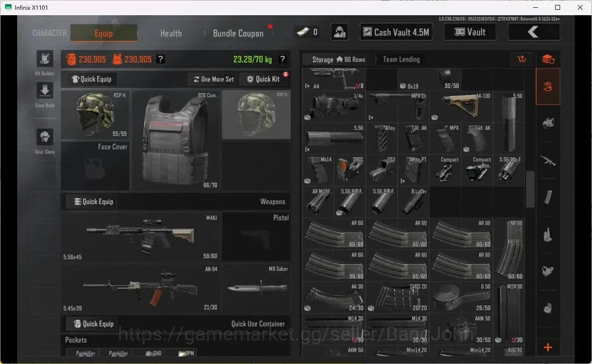
Task: Select the 926 Com. body armor slot
Action: tap(175, 140)
